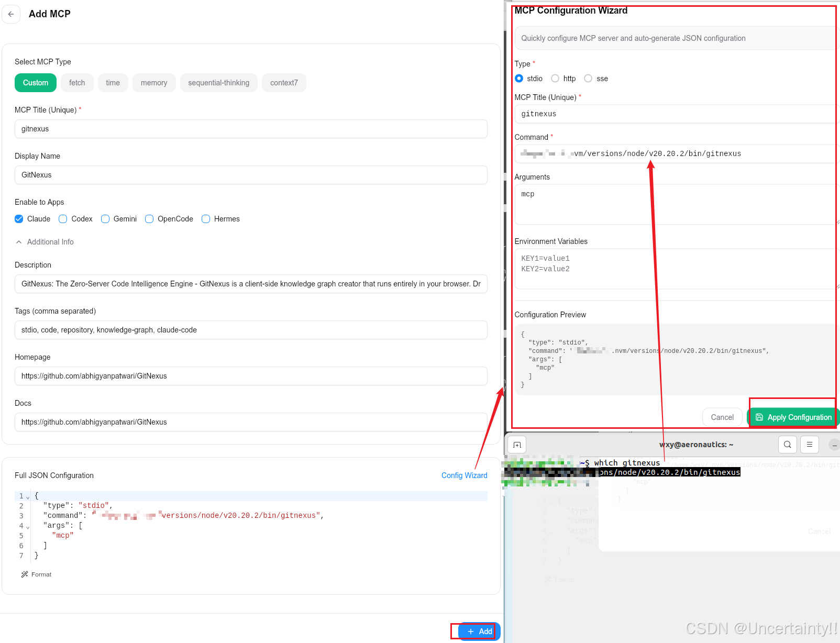The image size is (840, 643).
Task: Select the sequential-thinking MCP type
Action: [219, 83]
